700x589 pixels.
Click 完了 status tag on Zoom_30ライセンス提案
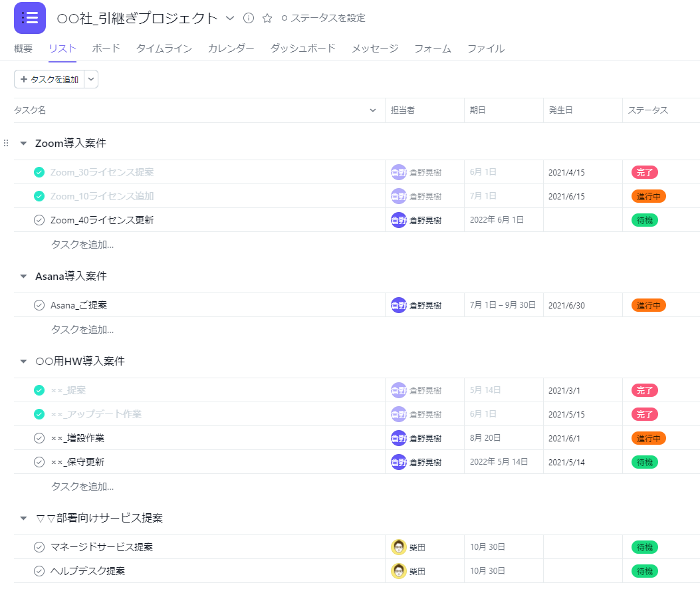click(645, 172)
